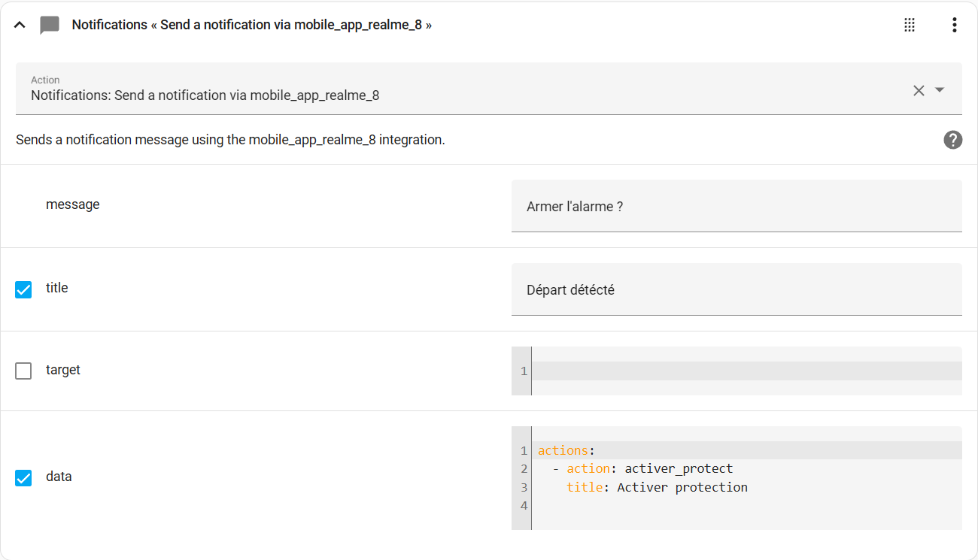Open the three-dot overflow menu

coord(954,25)
